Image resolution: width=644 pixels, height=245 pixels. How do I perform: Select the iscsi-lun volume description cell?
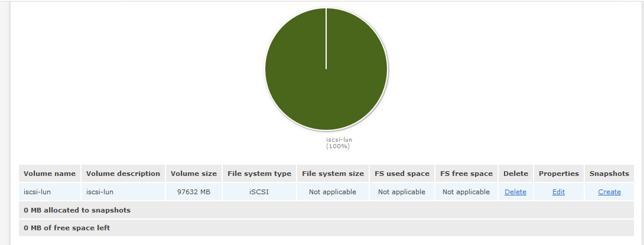click(123, 192)
